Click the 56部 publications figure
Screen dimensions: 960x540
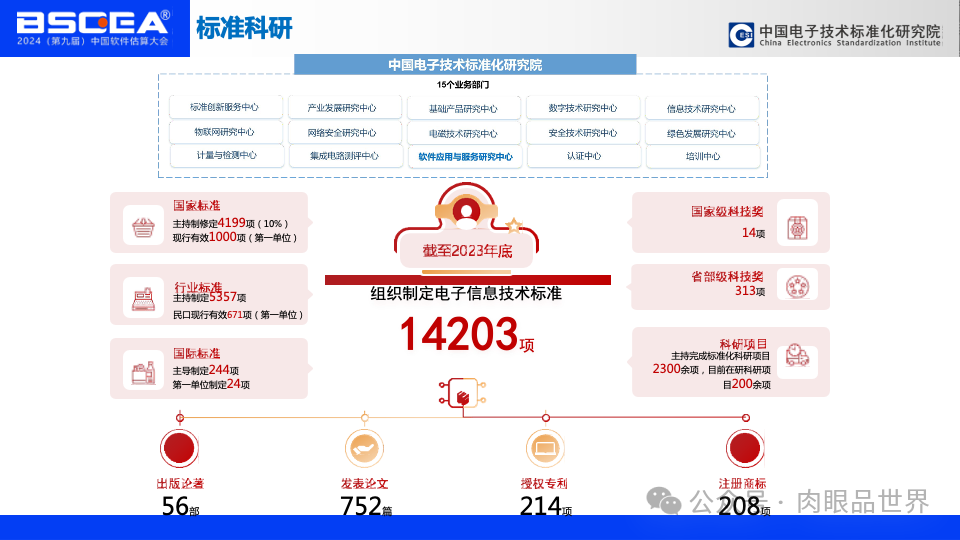tap(180, 506)
